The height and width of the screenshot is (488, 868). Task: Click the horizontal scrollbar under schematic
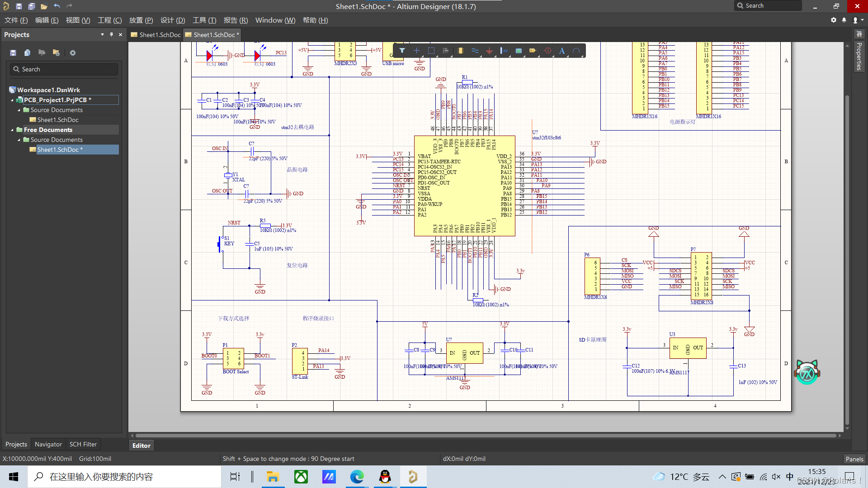point(486,436)
